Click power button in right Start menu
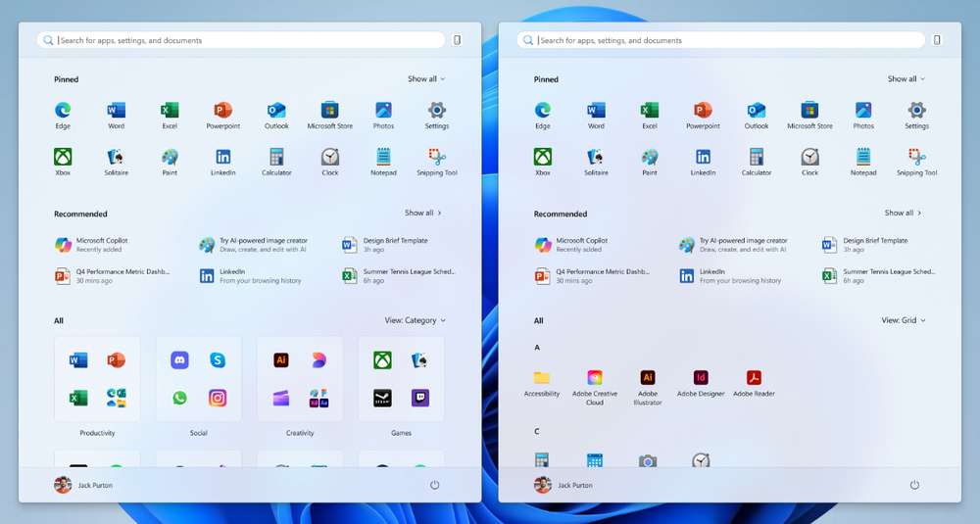The image size is (980, 524). coord(914,485)
